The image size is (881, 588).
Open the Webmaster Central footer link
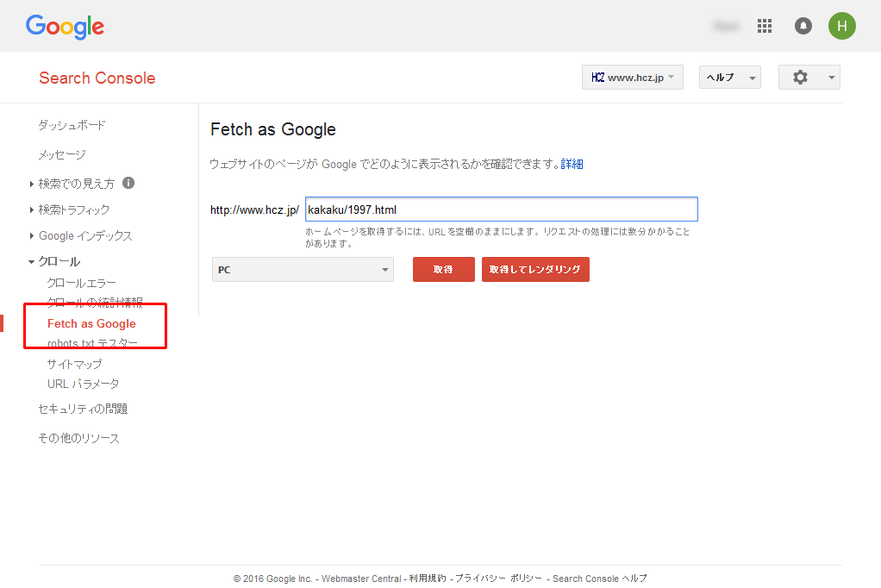pos(361,579)
